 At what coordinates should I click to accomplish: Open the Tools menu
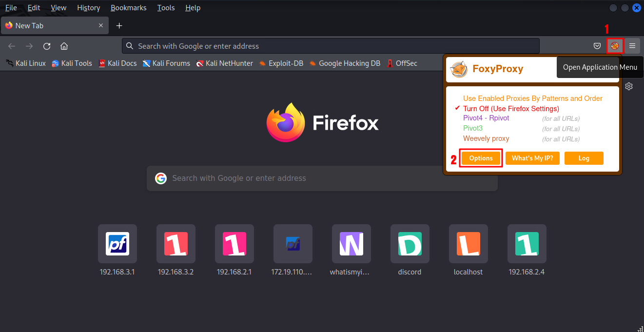[x=166, y=8]
